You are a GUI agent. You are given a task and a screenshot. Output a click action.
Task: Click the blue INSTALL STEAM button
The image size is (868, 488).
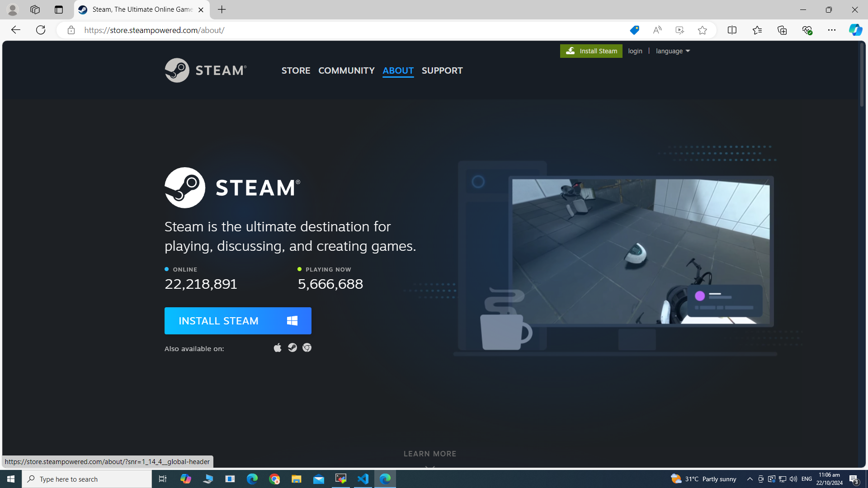(x=238, y=321)
